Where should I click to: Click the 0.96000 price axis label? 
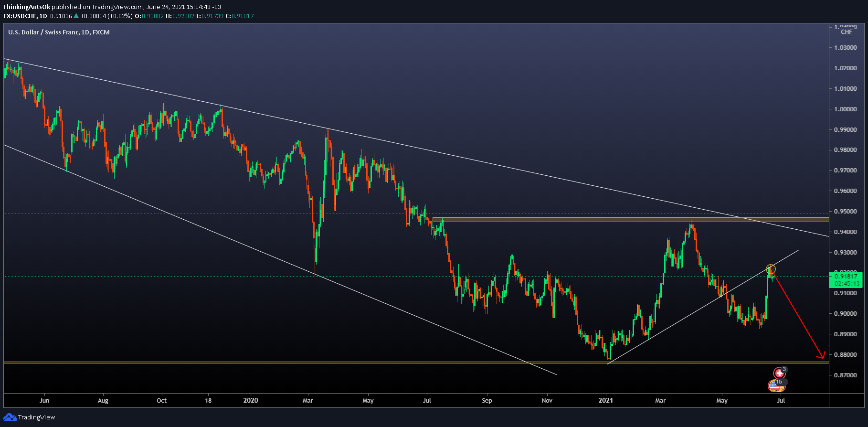coord(845,191)
